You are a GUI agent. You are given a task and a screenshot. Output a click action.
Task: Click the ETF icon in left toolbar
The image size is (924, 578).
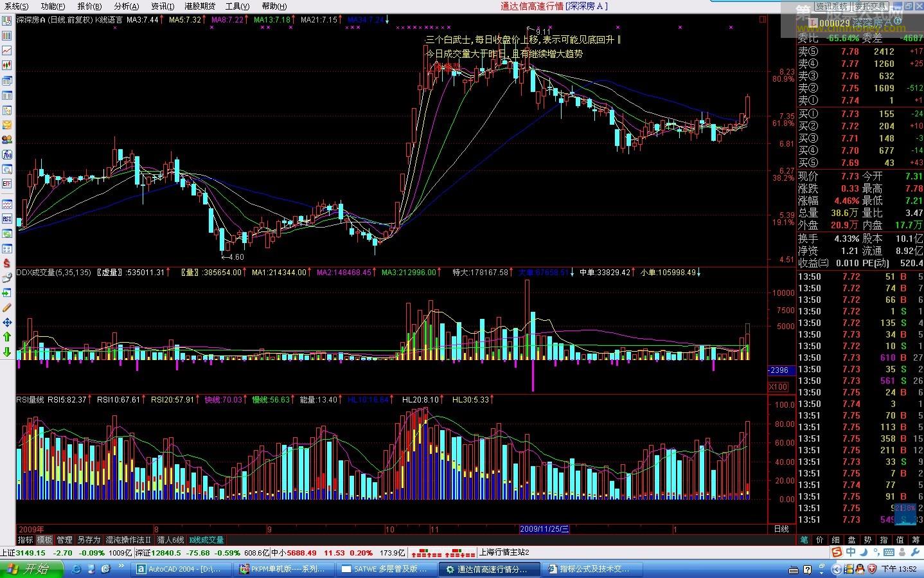point(7,184)
